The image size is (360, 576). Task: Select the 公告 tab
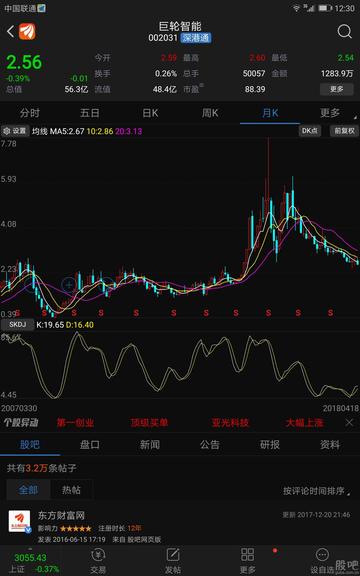click(x=210, y=445)
